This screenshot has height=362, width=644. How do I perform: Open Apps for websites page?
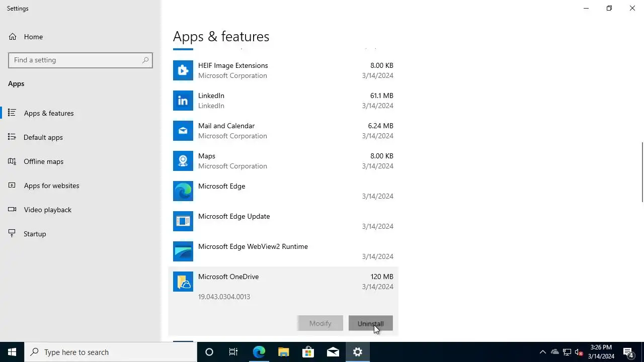52,186
